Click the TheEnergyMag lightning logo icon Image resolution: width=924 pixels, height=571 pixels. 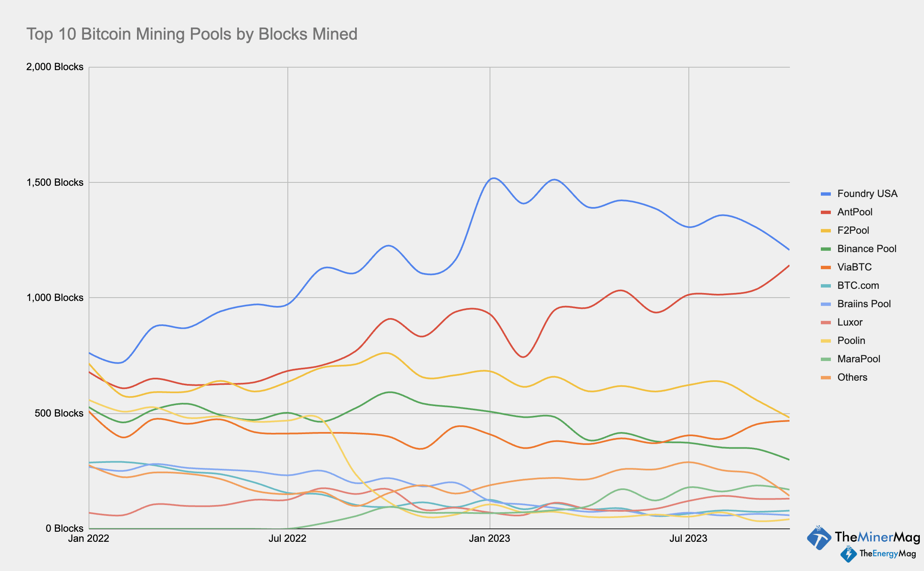pos(848,554)
